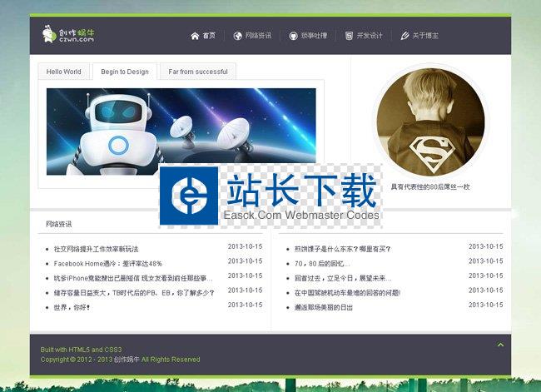Open the czwn.com snail logo
The image size is (541, 392).
[68, 34]
